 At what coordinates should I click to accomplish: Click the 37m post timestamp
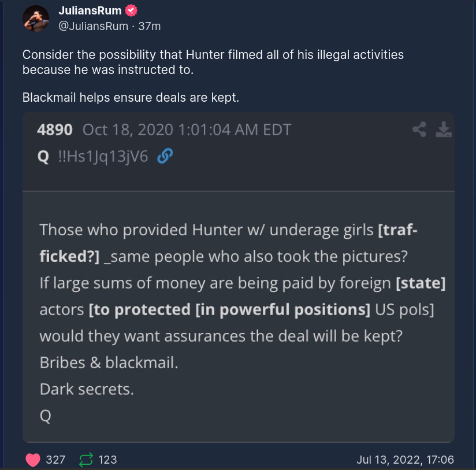pos(150,25)
